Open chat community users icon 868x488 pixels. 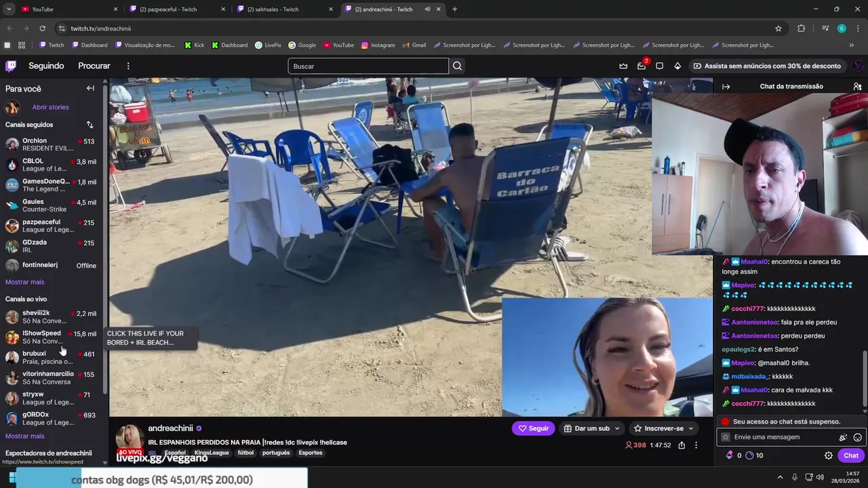click(857, 87)
